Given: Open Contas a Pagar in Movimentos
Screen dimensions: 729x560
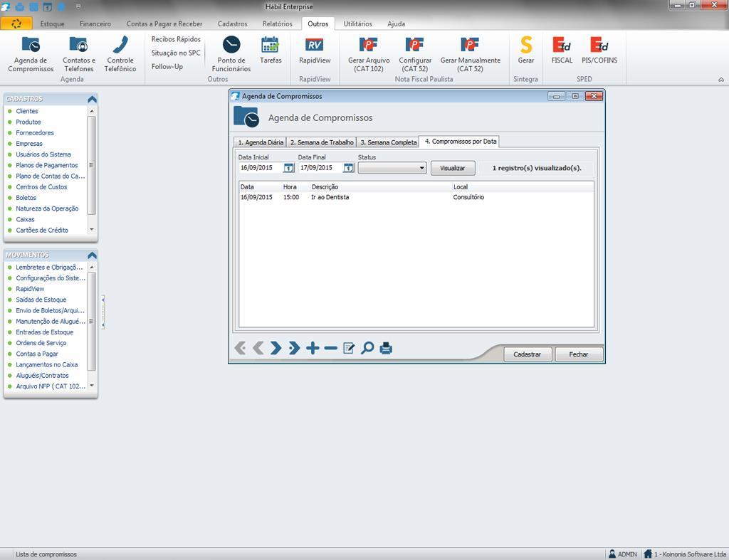Looking at the screenshot, I should click(37, 354).
